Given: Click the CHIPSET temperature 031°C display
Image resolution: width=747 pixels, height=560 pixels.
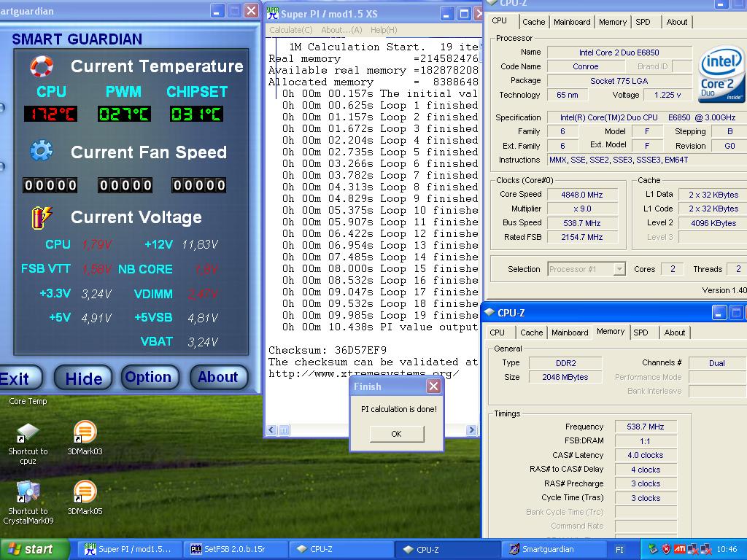Looking at the screenshot, I should point(196,114).
